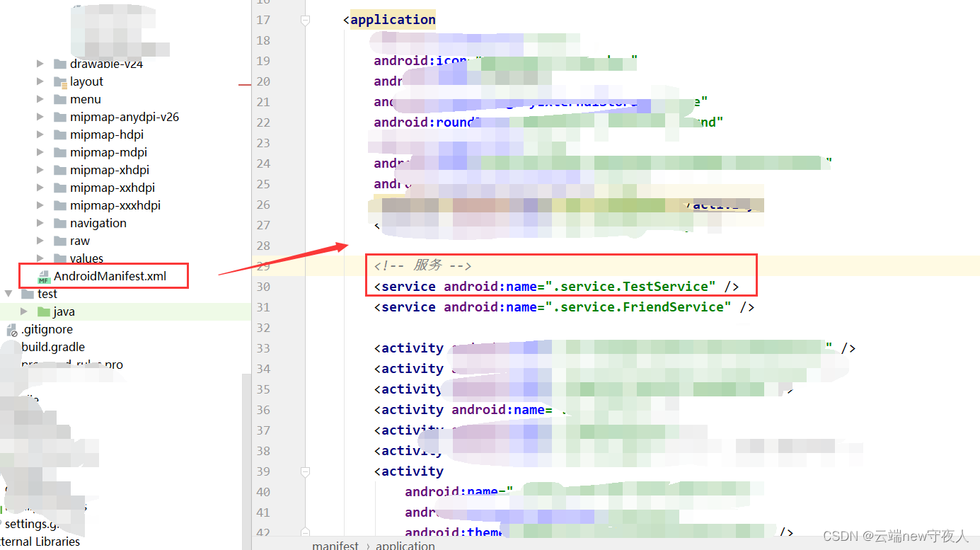The height and width of the screenshot is (550, 980).
Task: Select the mipmap-mdpi folder
Action: [x=108, y=152]
